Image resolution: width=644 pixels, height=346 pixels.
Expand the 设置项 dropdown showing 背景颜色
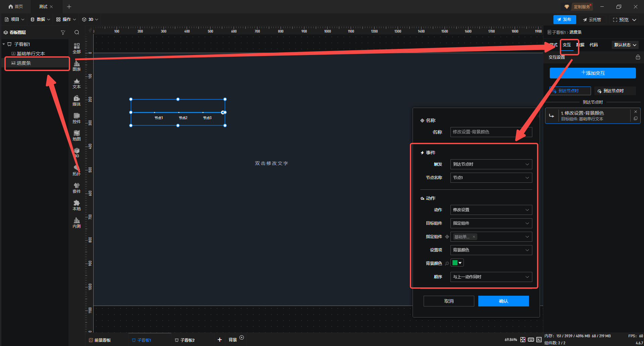click(x=491, y=250)
